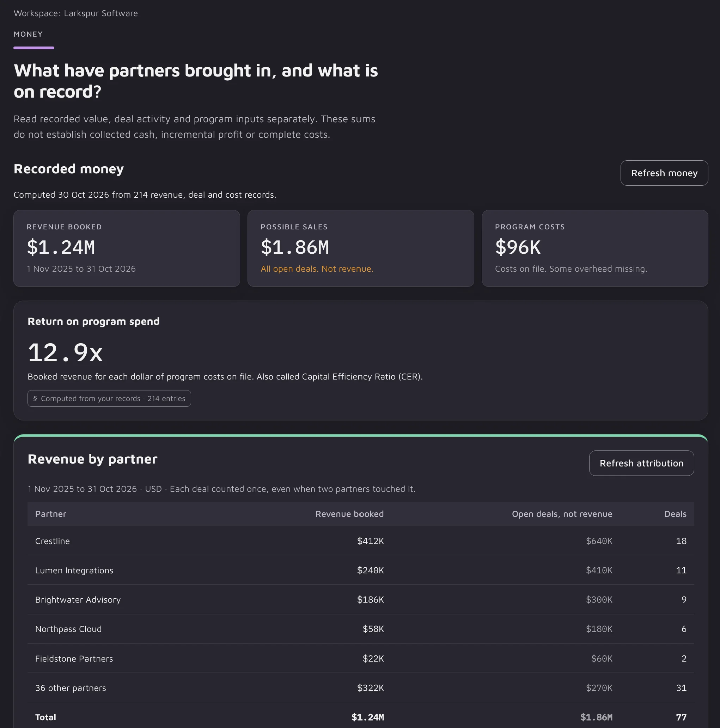This screenshot has width=720, height=728.
Task: Click Fieldstone Partners' $22K revenue cell
Action: [373, 659]
